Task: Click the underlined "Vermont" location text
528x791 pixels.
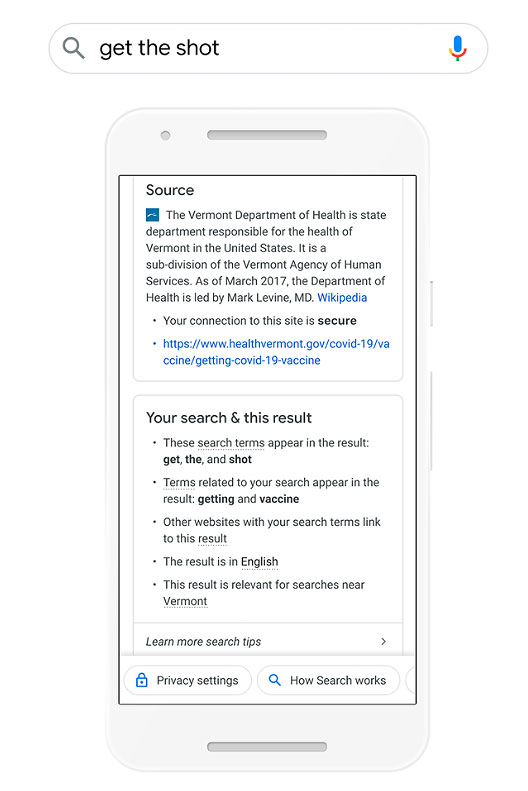Action: coord(185,601)
